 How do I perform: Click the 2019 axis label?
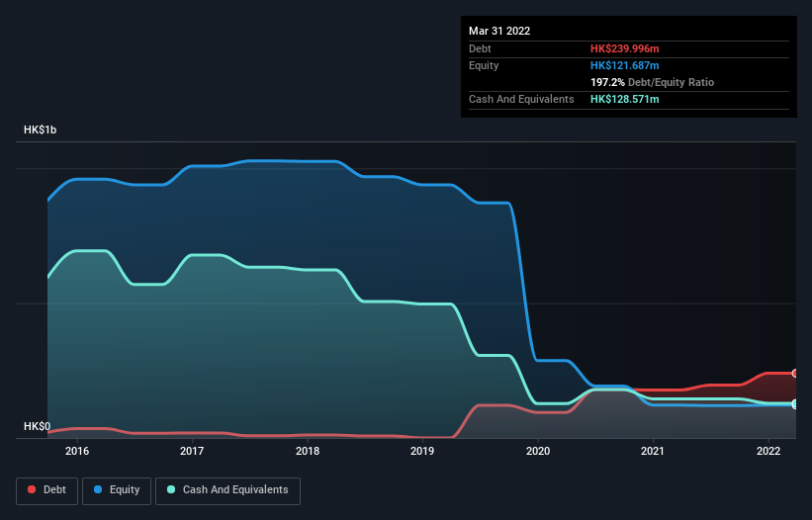422,451
